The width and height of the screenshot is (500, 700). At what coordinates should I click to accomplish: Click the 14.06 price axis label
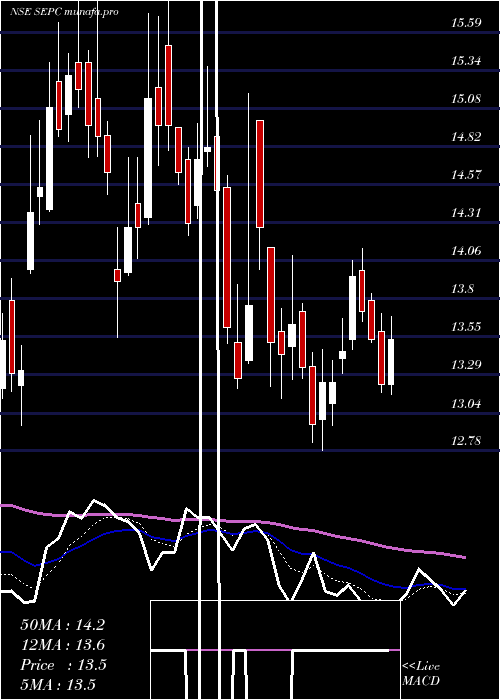coord(466,251)
